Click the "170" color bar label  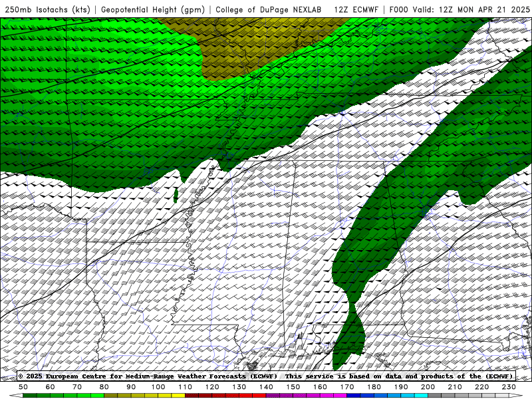pos(347,387)
